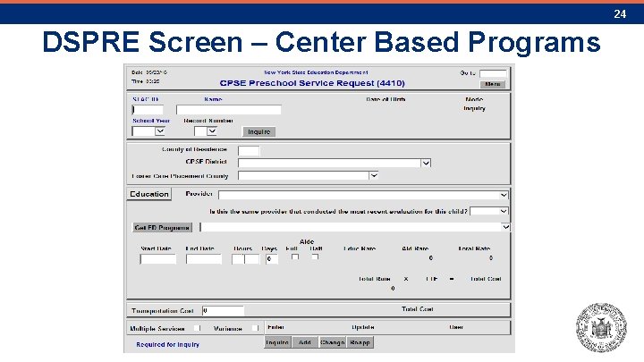Click the Start Date field

(x=157, y=259)
